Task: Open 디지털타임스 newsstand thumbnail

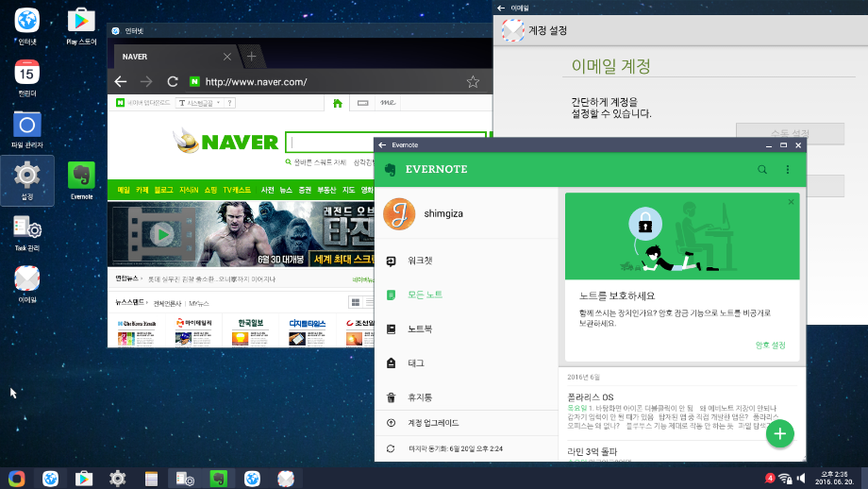Action: point(308,332)
